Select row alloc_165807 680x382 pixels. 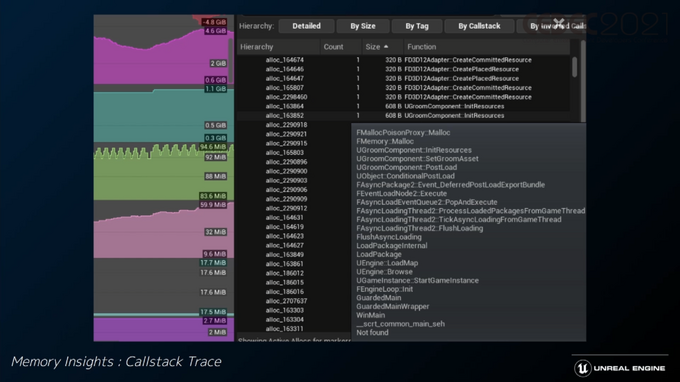(403, 88)
